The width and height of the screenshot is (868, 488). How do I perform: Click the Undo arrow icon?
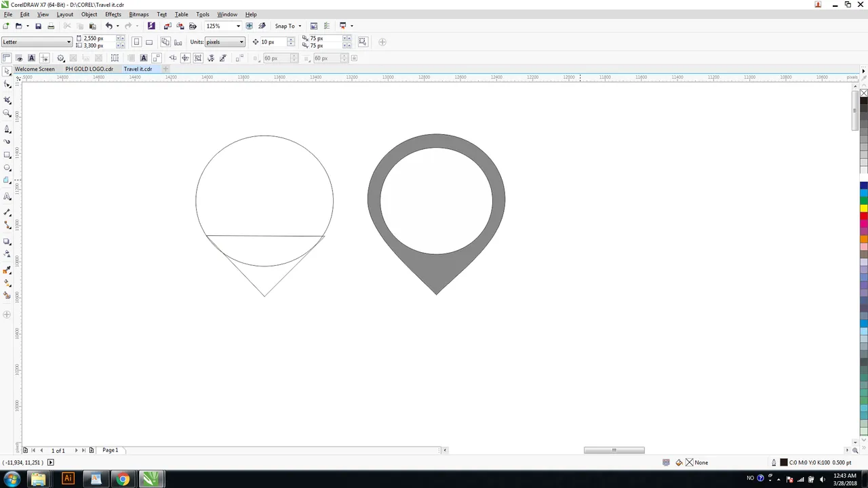(108, 26)
